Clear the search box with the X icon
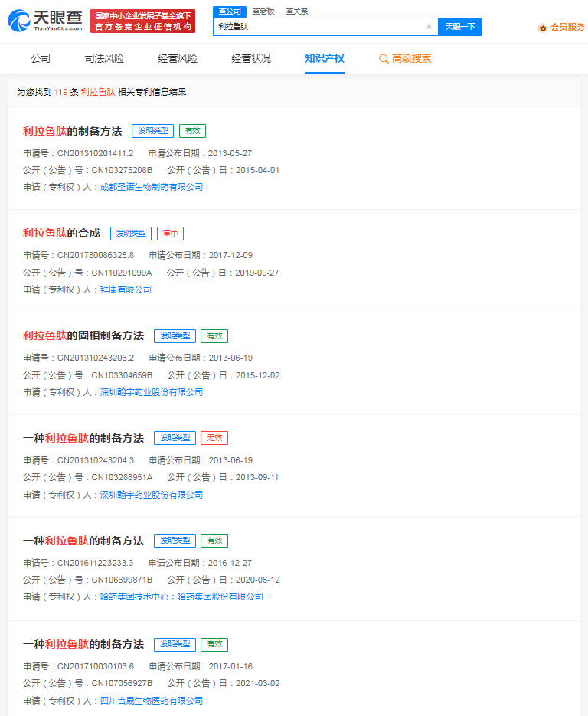The image size is (588, 716). (x=429, y=27)
